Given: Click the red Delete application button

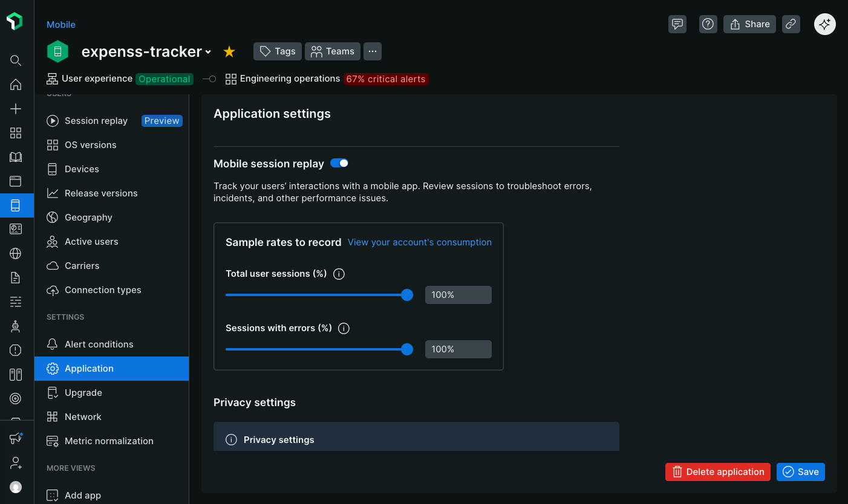Looking at the screenshot, I should point(718,472).
